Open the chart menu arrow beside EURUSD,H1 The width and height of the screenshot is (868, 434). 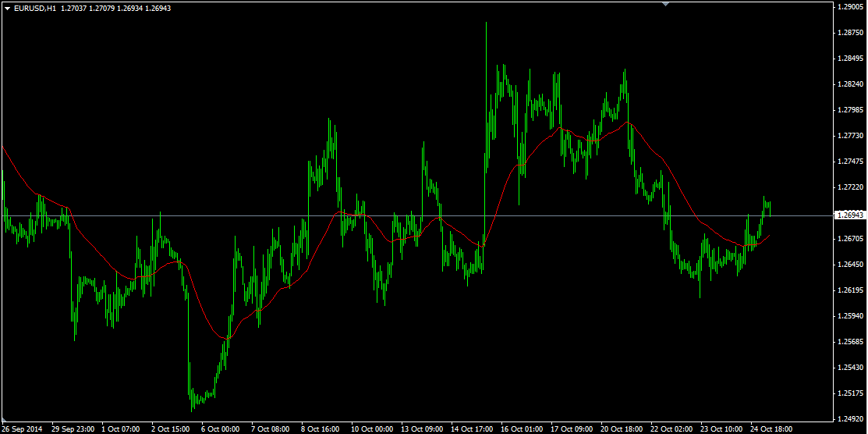[x=7, y=9]
